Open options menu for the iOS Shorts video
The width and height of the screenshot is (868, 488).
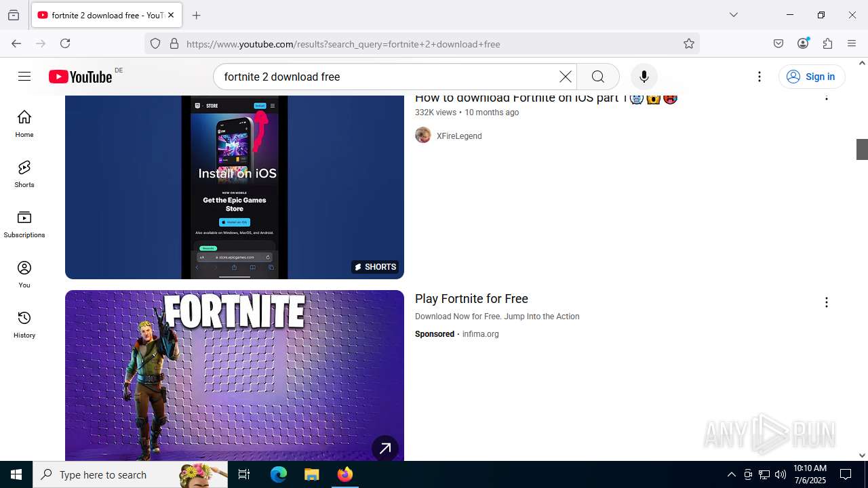826,97
